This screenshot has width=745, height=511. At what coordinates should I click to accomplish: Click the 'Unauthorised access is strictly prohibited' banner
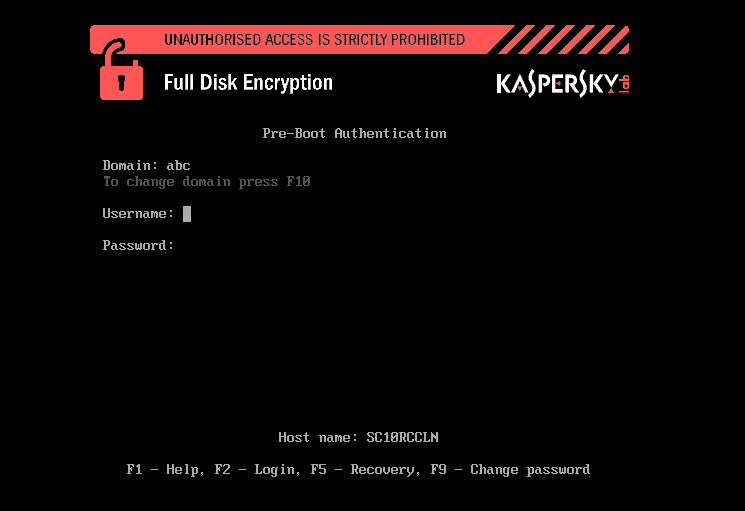click(314, 39)
